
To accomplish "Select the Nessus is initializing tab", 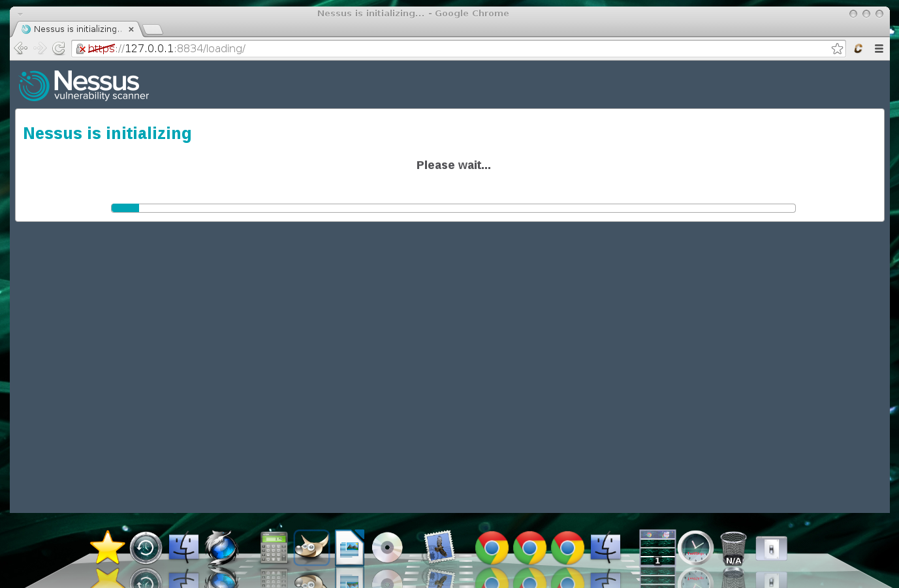I will click(77, 29).
